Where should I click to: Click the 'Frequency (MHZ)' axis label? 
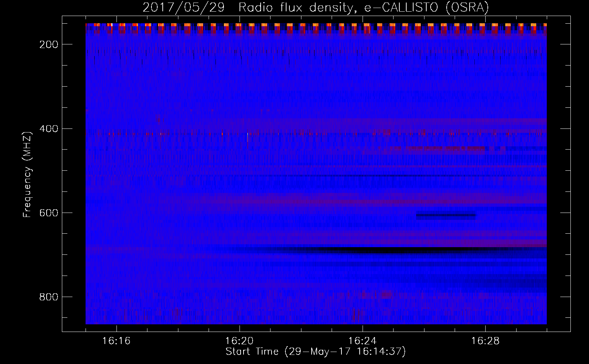[27, 174]
